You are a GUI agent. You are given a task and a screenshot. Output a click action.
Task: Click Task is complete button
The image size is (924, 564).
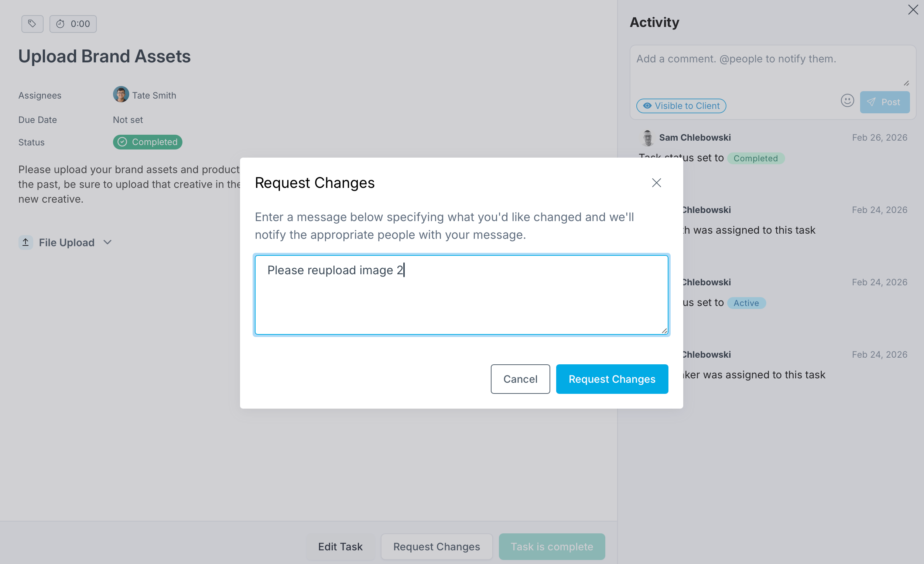pos(551,546)
